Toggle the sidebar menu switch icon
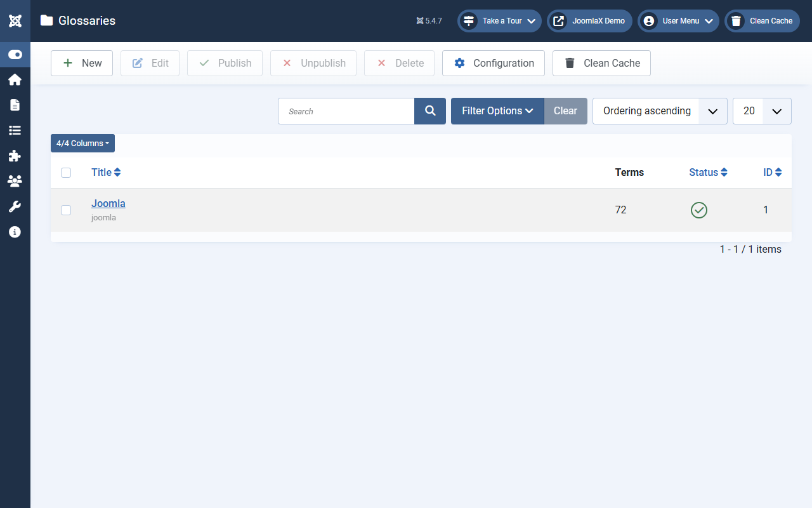Screen dimensions: 812x508 pos(15,55)
